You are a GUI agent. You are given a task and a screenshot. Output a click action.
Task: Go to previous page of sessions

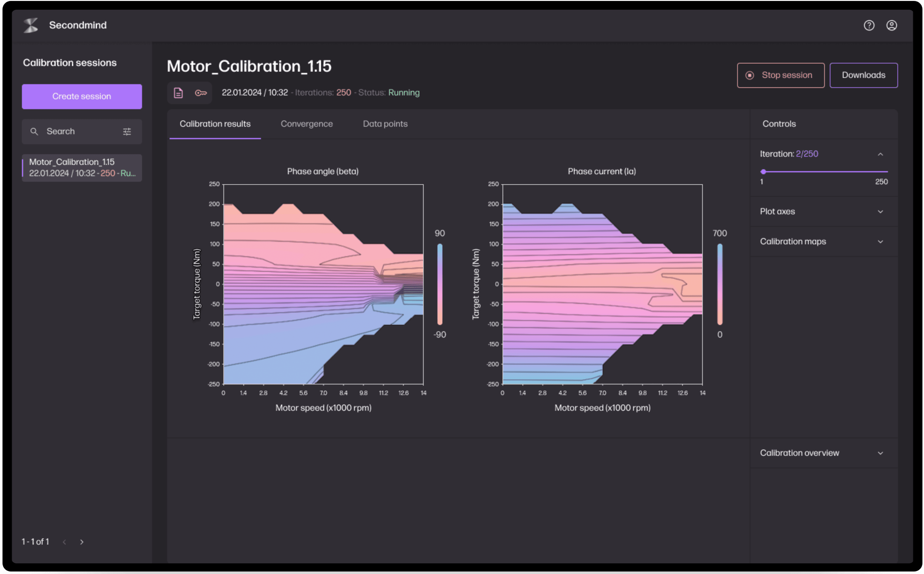tap(64, 542)
